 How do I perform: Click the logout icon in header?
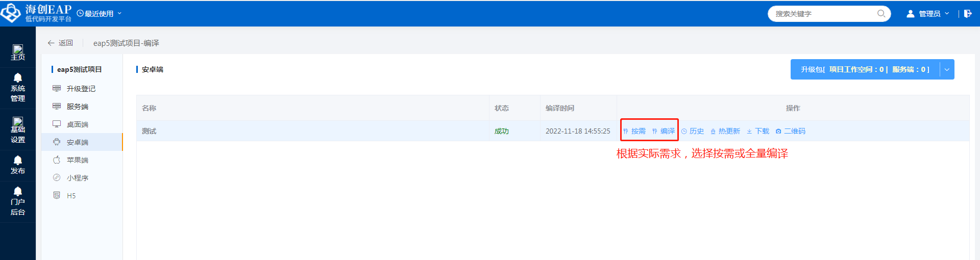(968, 14)
